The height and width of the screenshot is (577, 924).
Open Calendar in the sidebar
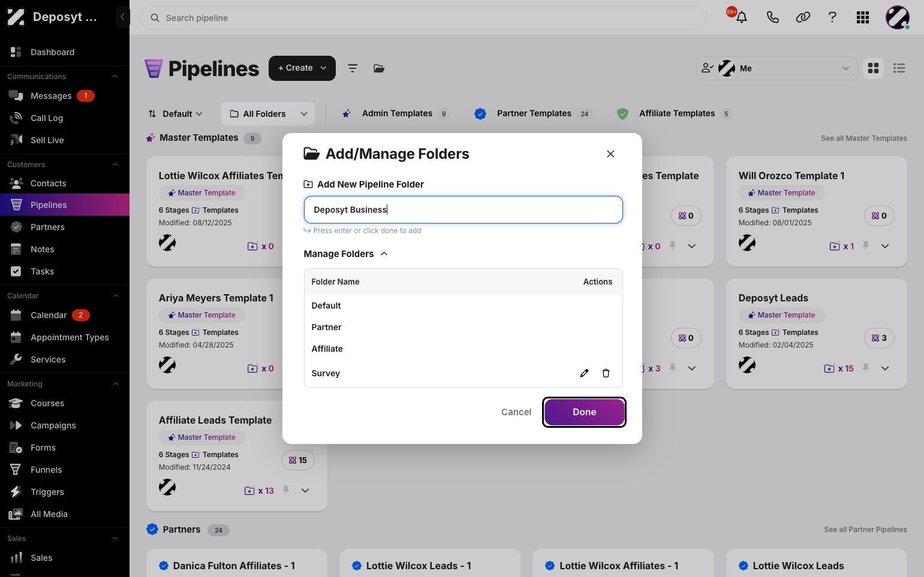(65, 315)
